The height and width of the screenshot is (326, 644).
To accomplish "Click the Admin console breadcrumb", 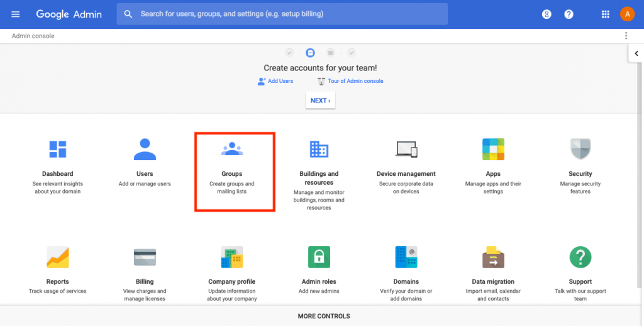I will (33, 36).
